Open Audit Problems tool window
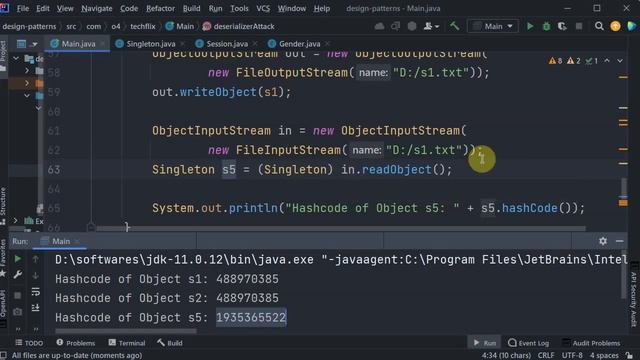This screenshot has width=640, height=360. coord(591,343)
